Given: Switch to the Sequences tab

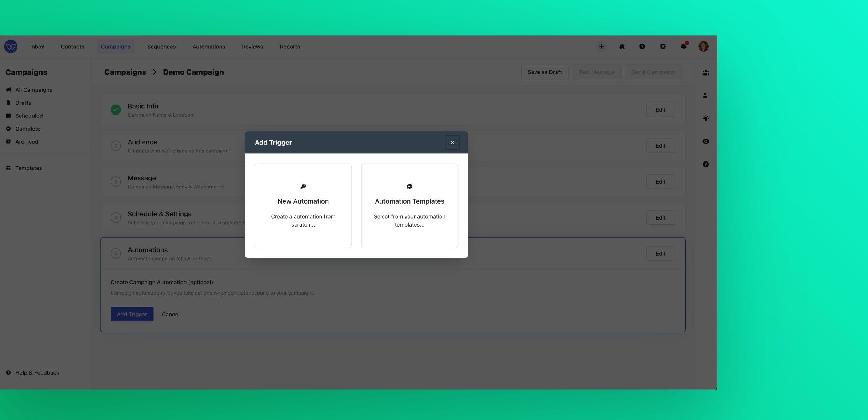Looking at the screenshot, I should click(x=161, y=46).
